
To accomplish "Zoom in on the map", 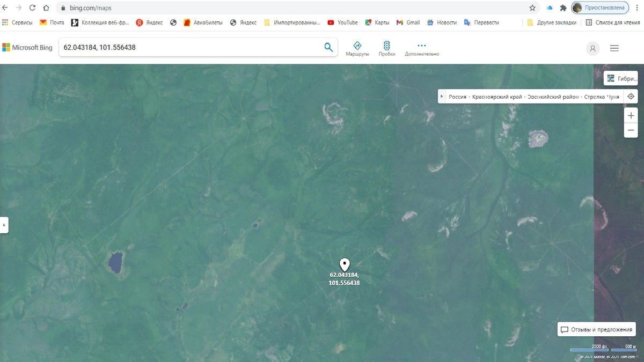I will point(631,116).
